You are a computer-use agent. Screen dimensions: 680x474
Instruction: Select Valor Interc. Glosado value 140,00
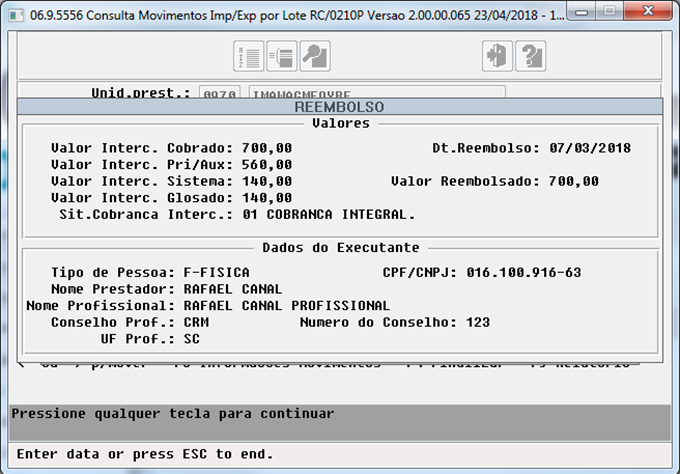[267, 198]
